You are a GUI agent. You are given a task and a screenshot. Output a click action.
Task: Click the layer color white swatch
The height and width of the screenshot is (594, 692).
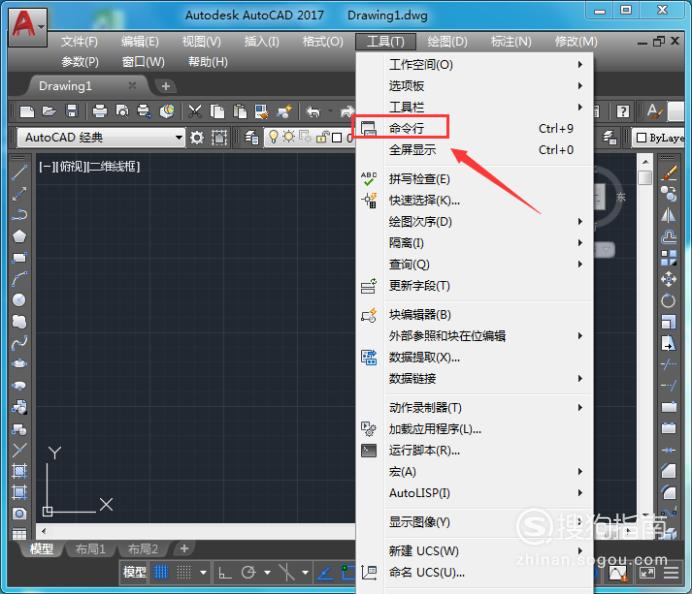337,138
